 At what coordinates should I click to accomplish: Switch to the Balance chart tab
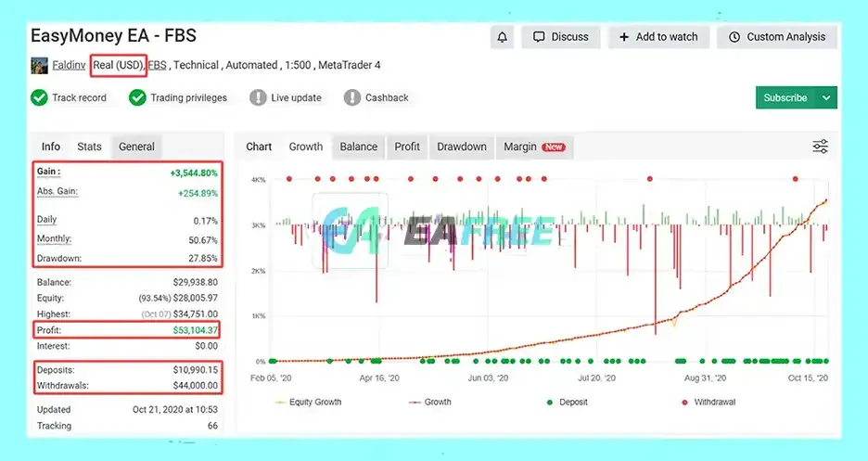click(359, 147)
